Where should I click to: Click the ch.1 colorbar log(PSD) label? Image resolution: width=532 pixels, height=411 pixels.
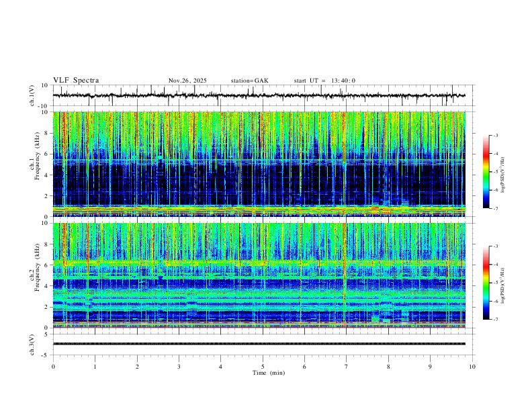[x=503, y=175]
